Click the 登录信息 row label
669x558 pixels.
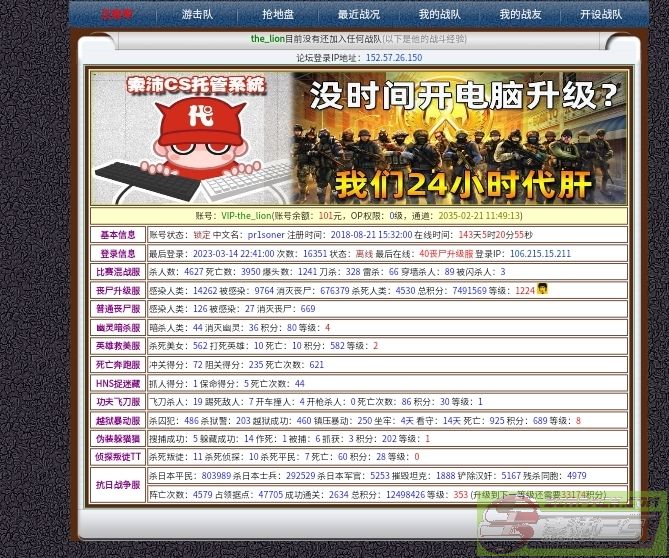[x=118, y=254]
